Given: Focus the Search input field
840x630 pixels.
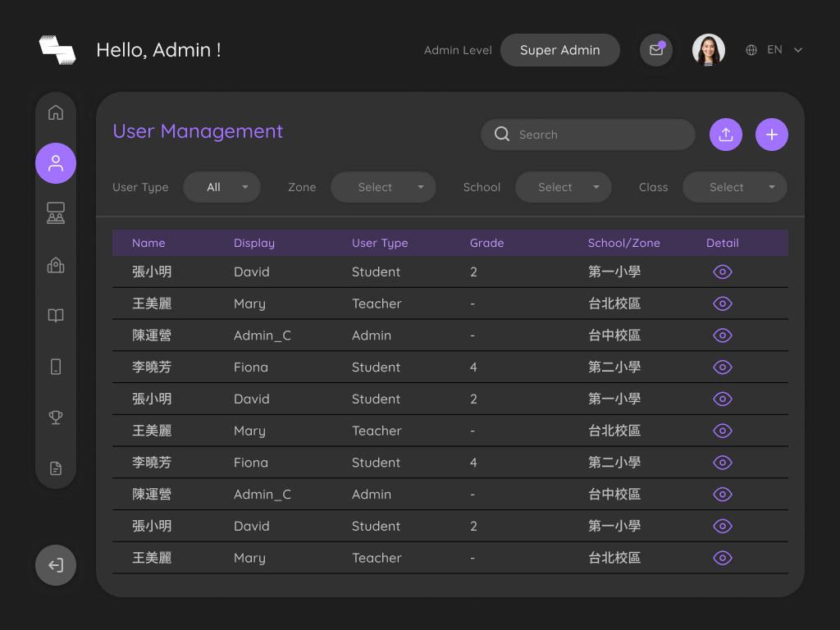Looking at the screenshot, I should pyautogui.click(x=587, y=135).
